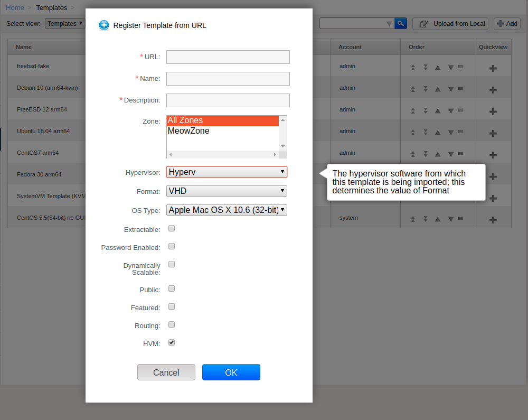528x420 pixels.
Task: Open the OS Type dropdown
Action: pos(227,210)
